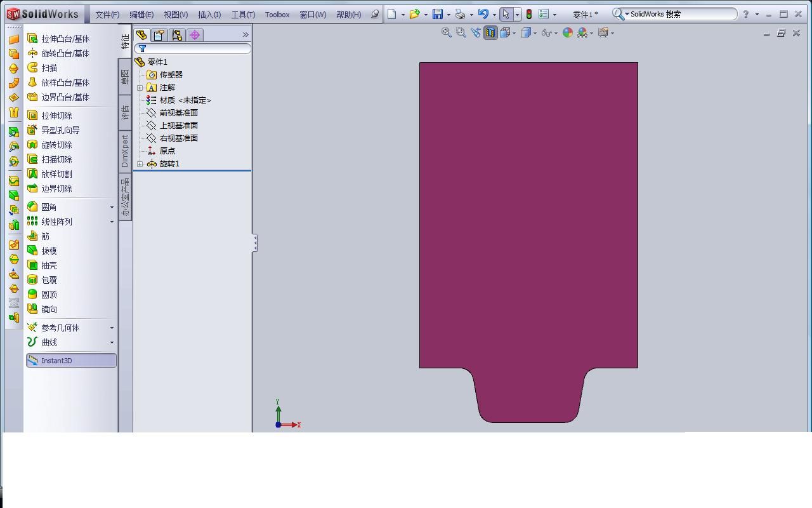Open the 参考几何体 reference geometry dropdown
The width and height of the screenshot is (812, 508).
pos(112,328)
